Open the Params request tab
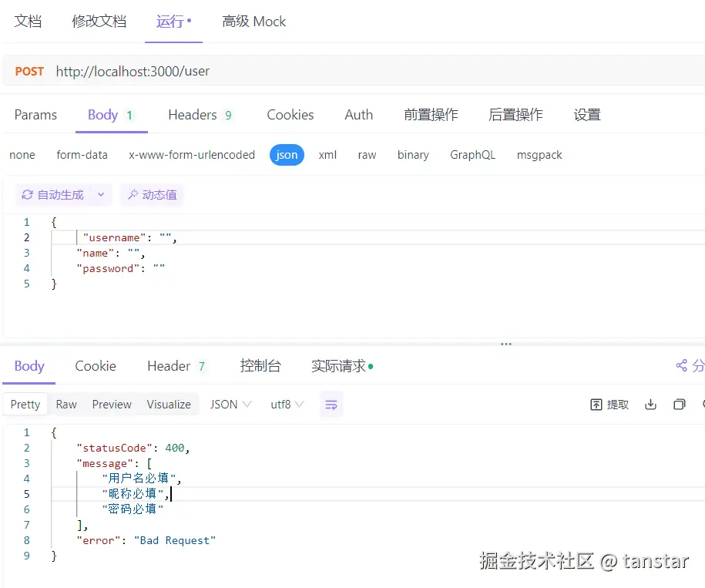 tap(35, 115)
